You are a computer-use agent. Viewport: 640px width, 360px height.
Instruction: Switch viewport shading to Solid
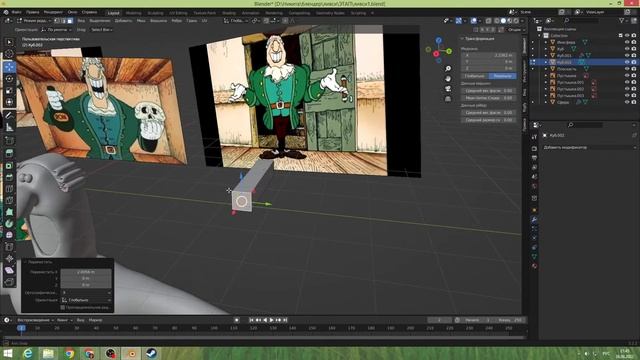click(503, 20)
